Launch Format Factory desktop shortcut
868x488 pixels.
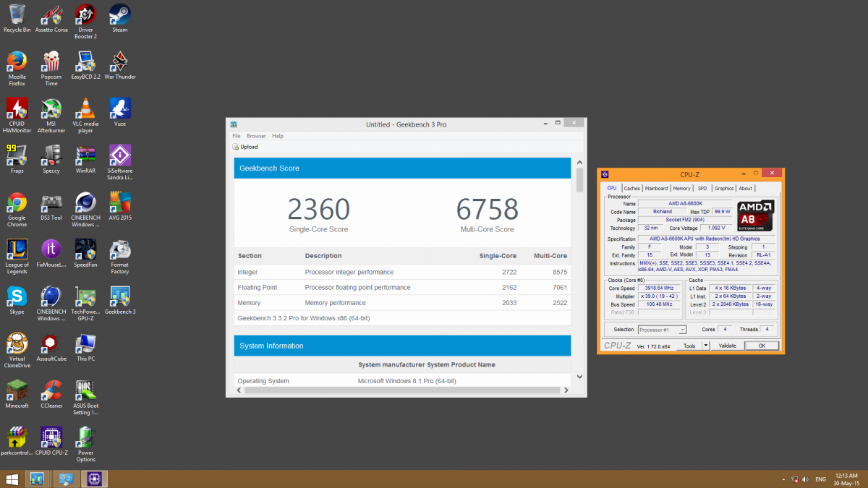pyautogui.click(x=120, y=257)
